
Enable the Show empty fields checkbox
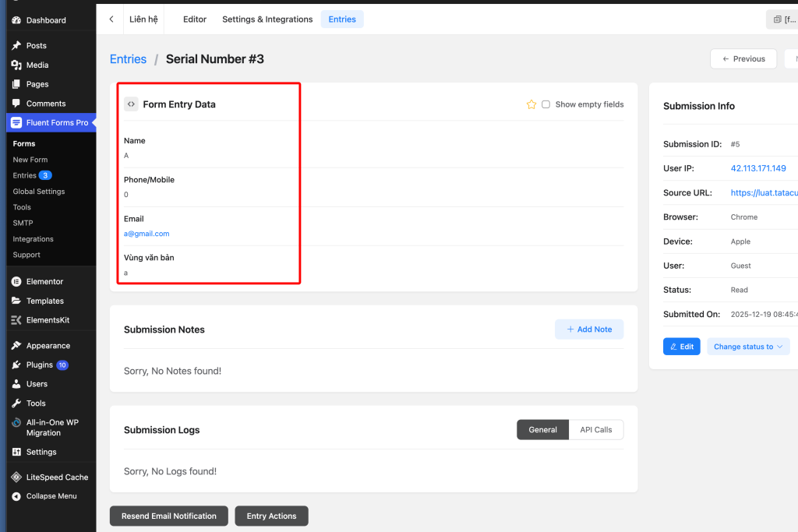pos(546,104)
